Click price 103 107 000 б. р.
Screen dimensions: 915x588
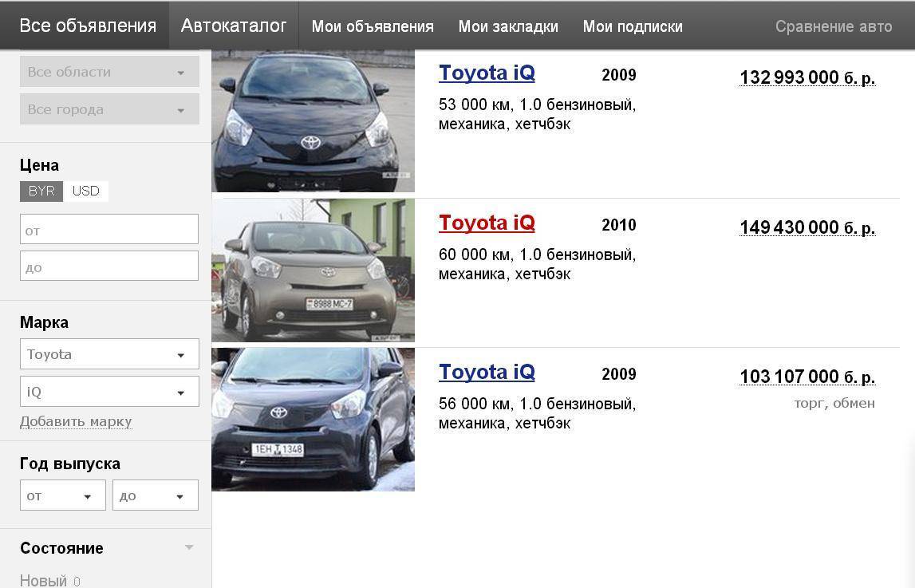coord(807,377)
